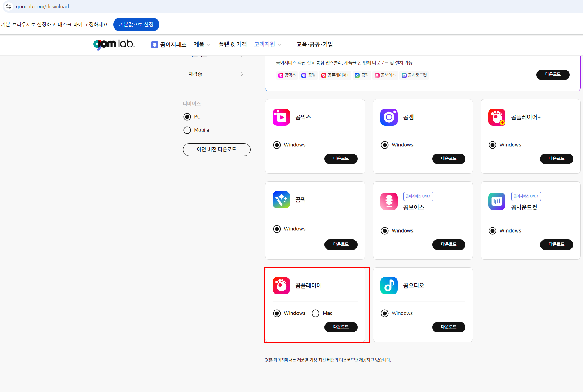583x392 pixels.
Task: Download 곰사운드컷
Action: click(x=557, y=245)
